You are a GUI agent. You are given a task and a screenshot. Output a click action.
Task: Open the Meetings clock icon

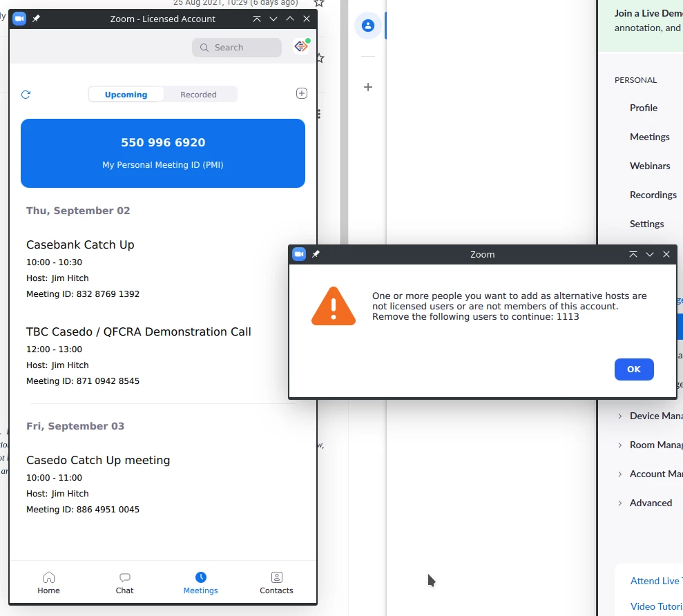click(x=200, y=577)
